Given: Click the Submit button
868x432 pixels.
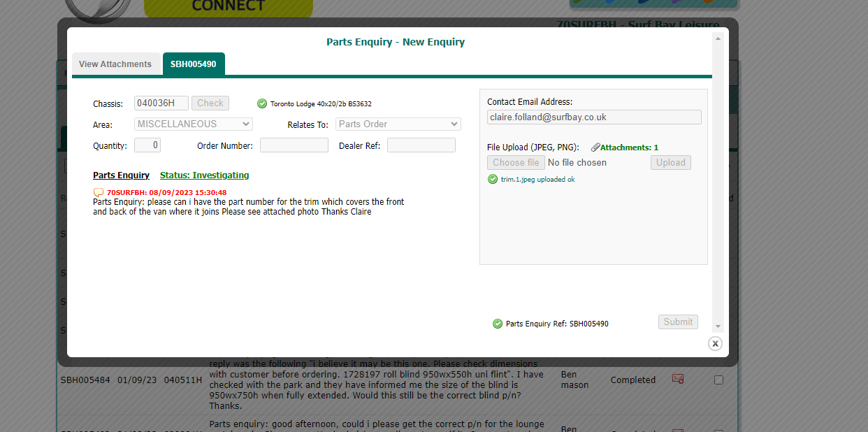Looking at the screenshot, I should point(678,322).
